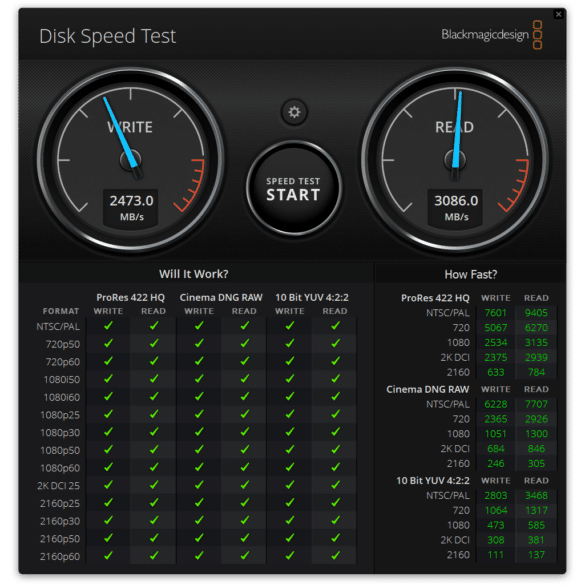Click ProRes 1080 read value 3135
This screenshot has width=585, height=585.
click(x=536, y=342)
